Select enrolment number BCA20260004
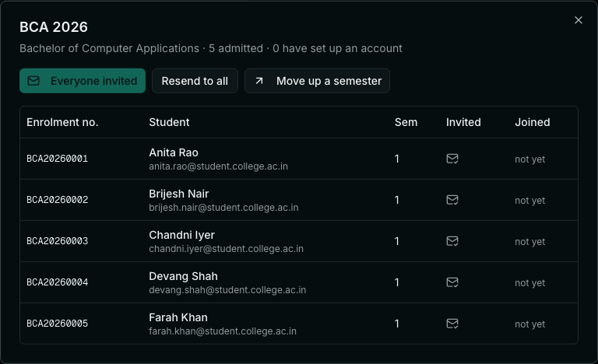The image size is (598, 364). click(x=57, y=282)
